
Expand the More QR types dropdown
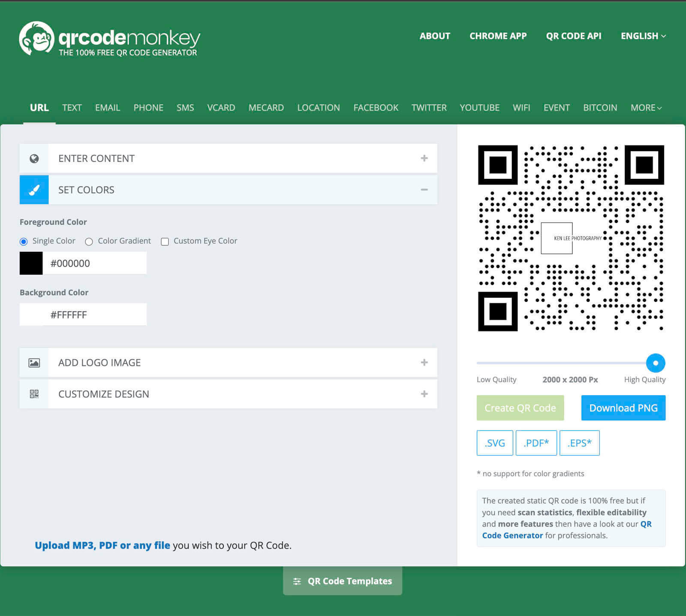click(646, 108)
